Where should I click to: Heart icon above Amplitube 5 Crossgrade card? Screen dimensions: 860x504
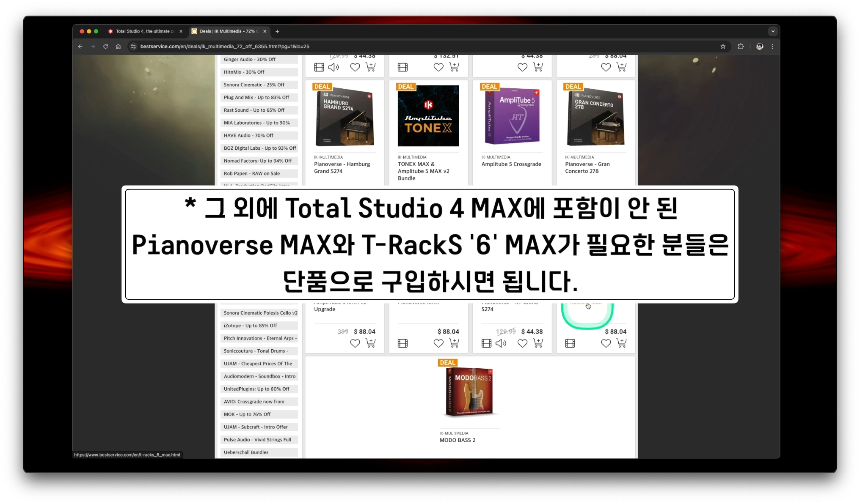pos(522,67)
